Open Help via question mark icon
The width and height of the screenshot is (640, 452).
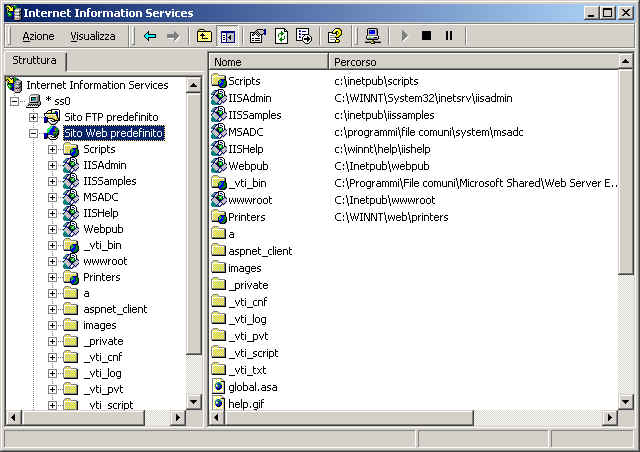335,36
